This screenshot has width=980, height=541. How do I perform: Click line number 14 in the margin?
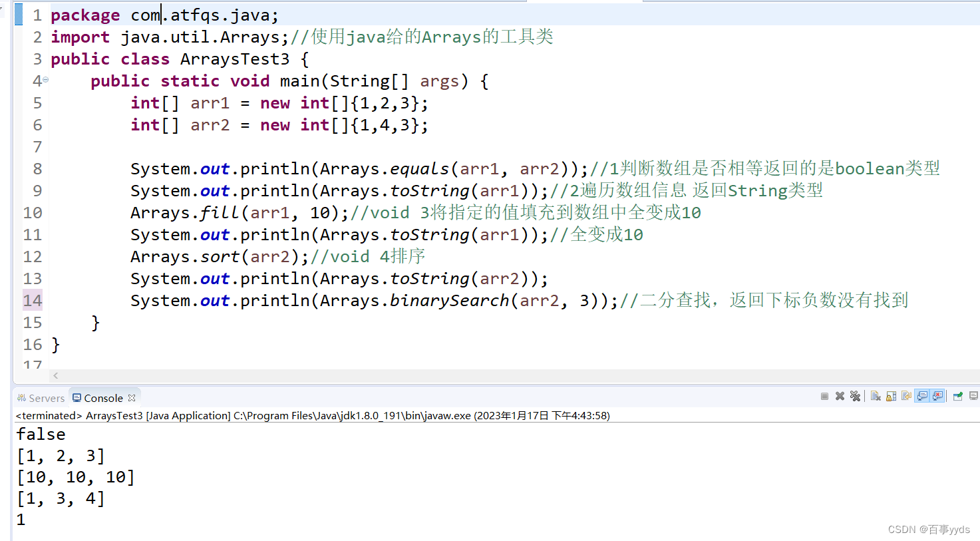tap(32, 300)
